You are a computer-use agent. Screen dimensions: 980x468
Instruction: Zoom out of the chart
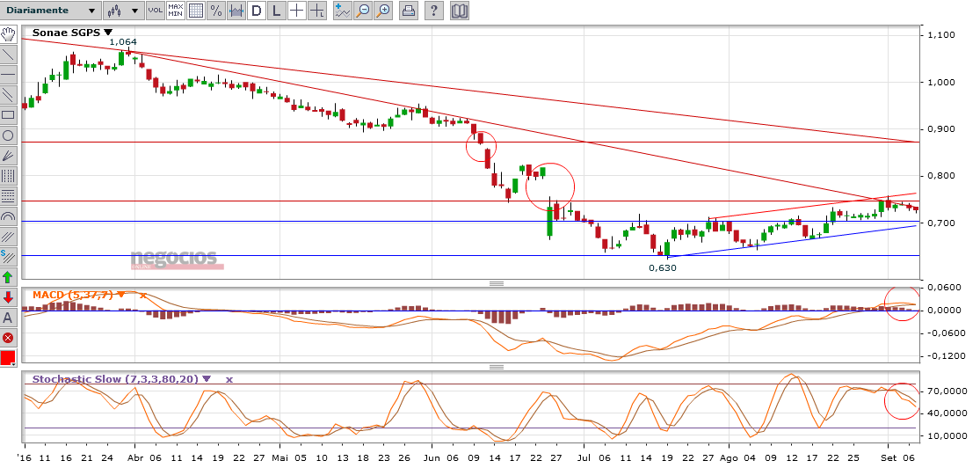click(x=363, y=10)
